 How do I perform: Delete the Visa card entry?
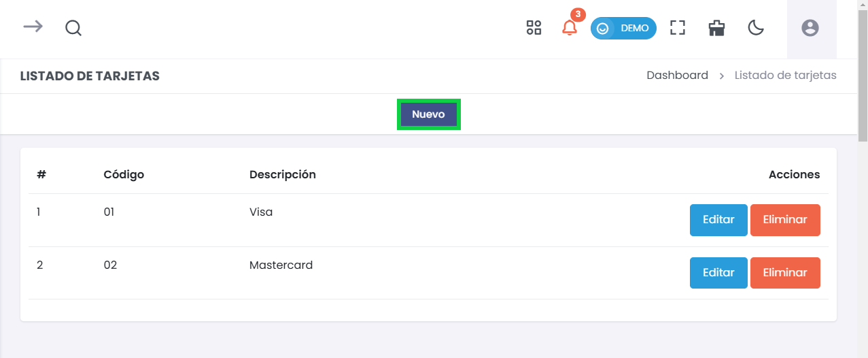point(785,220)
